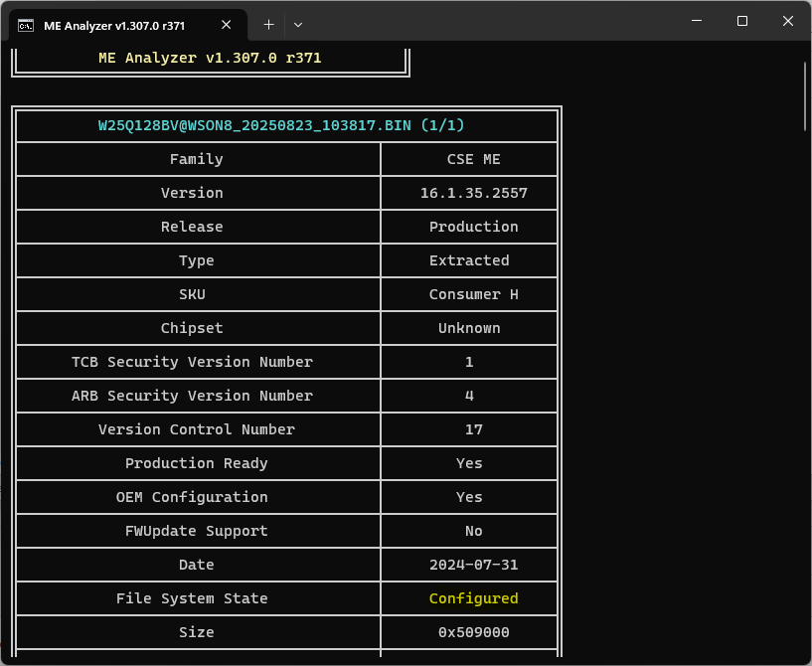Click the Type label cell
The width and height of the screenshot is (812, 666).
tap(197, 260)
